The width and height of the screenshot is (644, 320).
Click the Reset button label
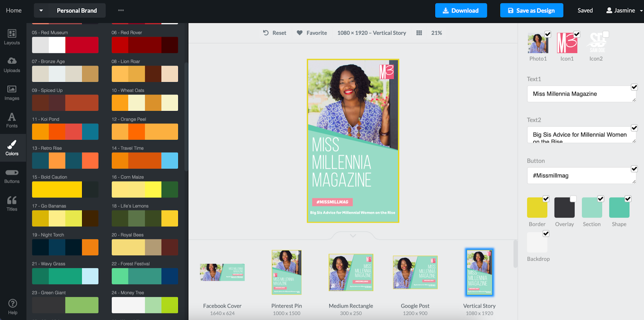[279, 33]
